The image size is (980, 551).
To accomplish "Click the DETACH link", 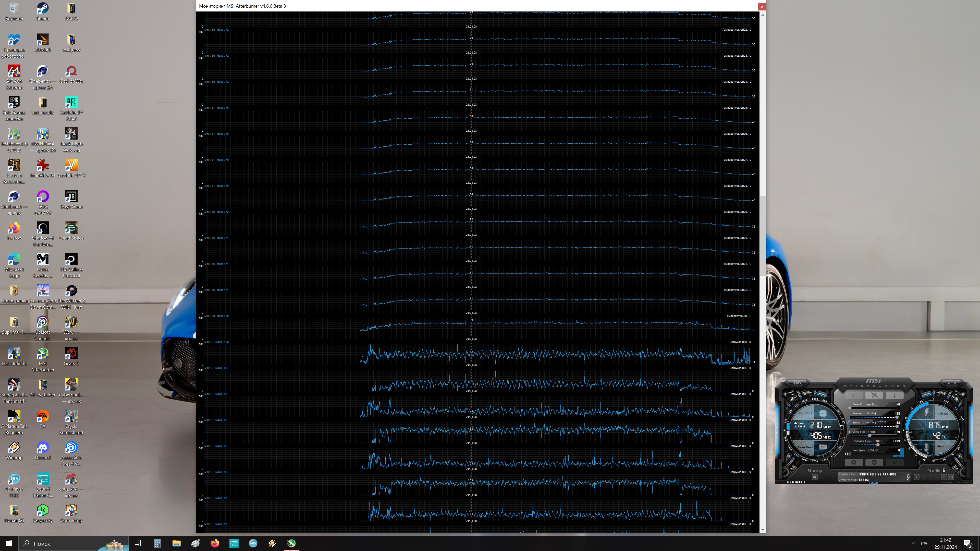I will coord(874,483).
